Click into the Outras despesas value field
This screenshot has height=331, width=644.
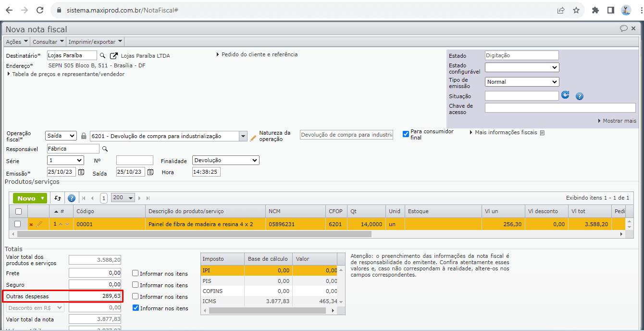pyautogui.click(x=95, y=296)
